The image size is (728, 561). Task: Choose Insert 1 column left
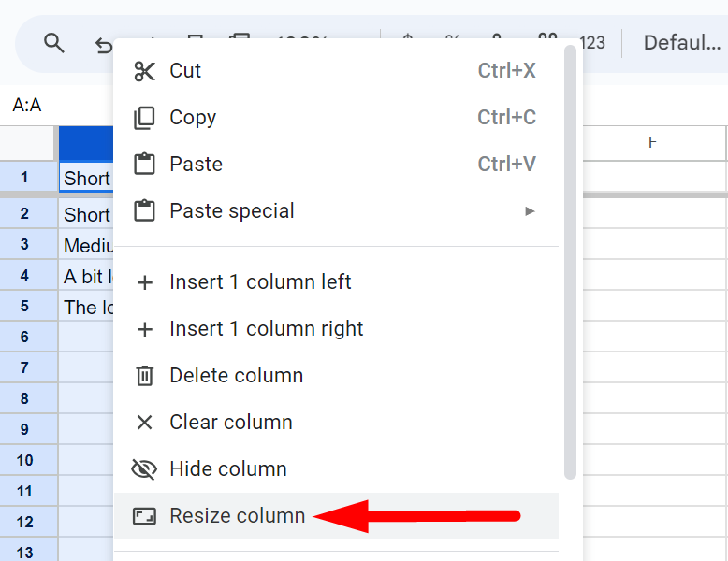[260, 282]
